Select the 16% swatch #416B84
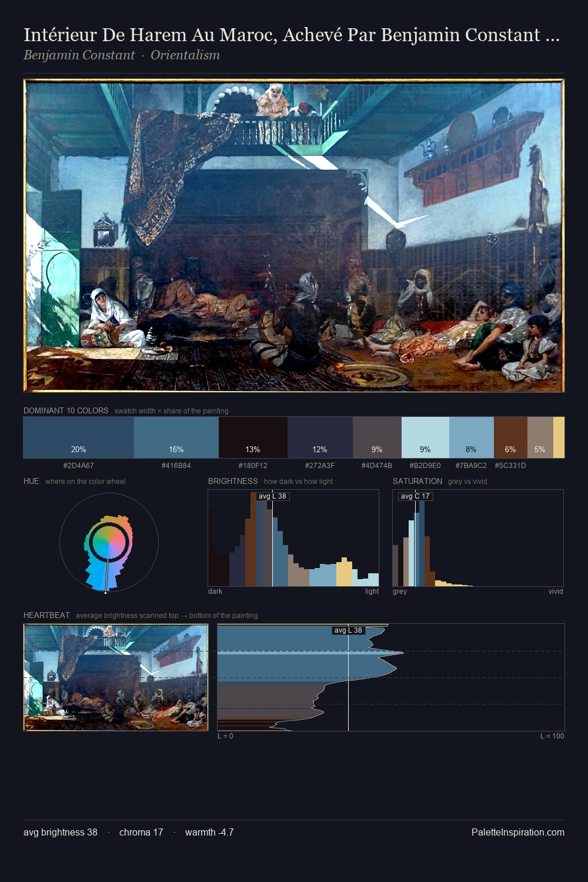Viewport: 588px width, 882px height. pos(176,437)
